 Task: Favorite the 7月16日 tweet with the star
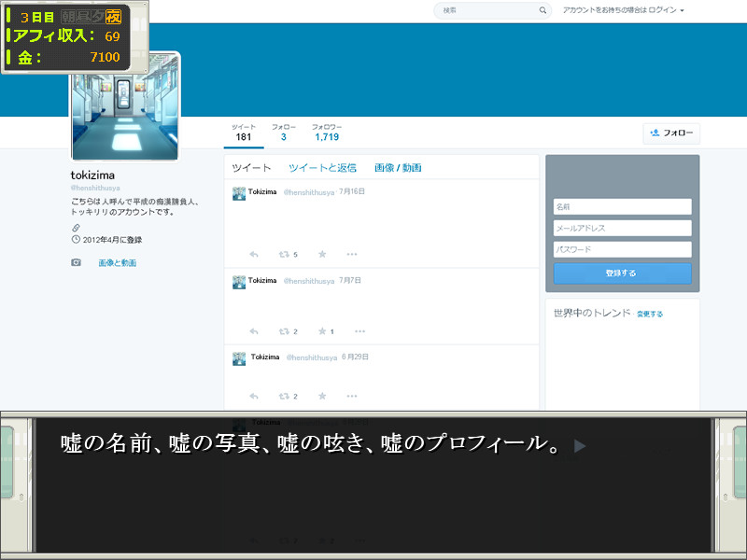322,254
